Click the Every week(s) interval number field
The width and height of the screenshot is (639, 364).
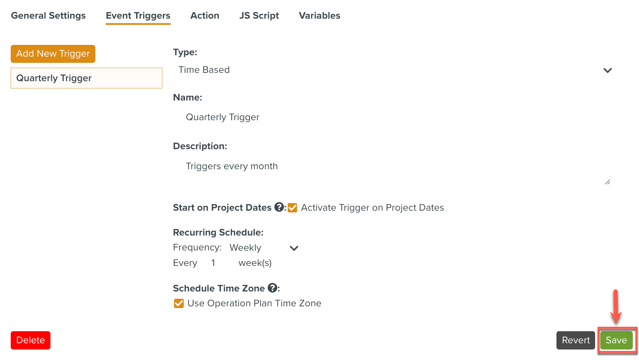[x=217, y=263]
